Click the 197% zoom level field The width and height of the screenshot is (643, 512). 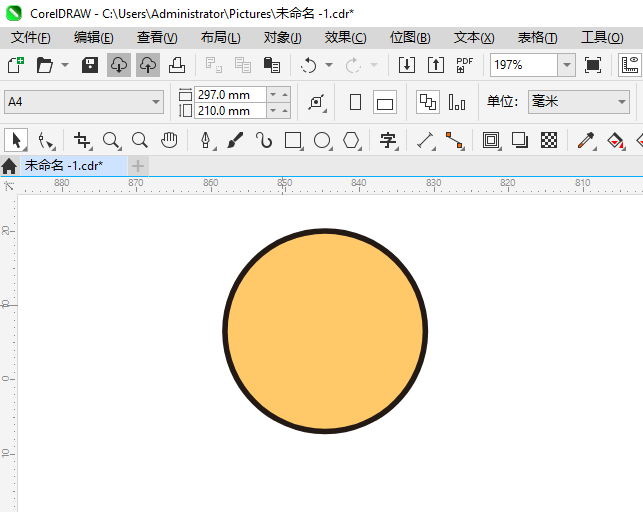point(524,65)
